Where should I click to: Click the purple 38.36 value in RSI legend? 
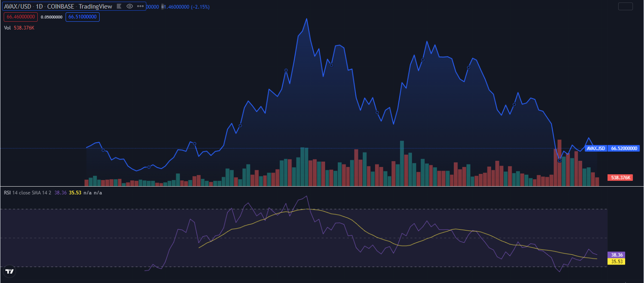(60, 193)
